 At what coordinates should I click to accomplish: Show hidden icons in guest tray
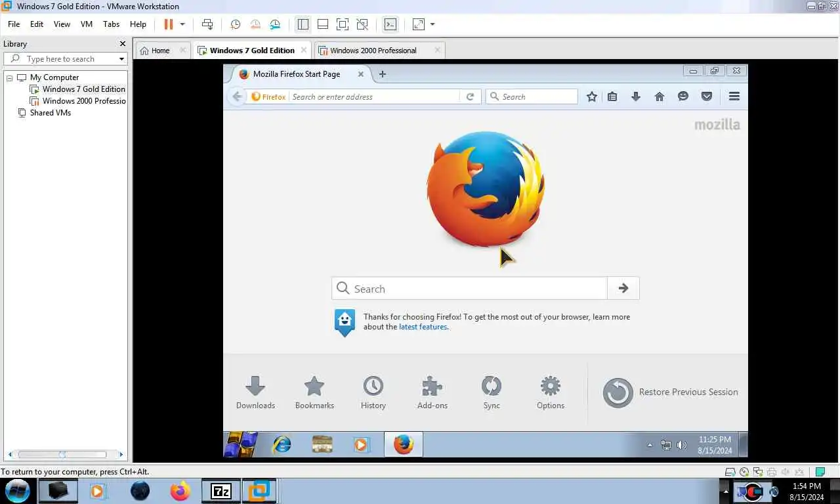(x=650, y=445)
